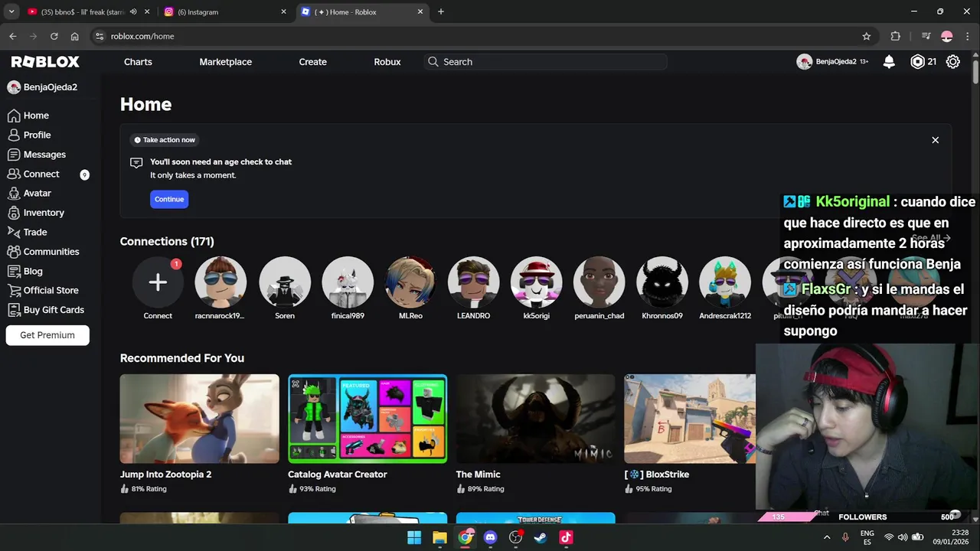980x551 pixels.
Task: Open Steam from the taskbar
Action: pyautogui.click(x=541, y=537)
